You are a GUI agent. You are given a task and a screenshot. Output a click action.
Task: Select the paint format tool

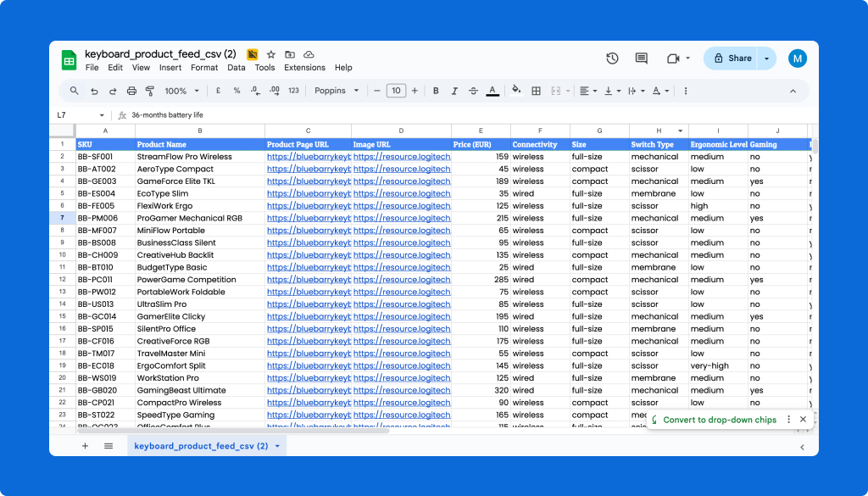click(149, 91)
